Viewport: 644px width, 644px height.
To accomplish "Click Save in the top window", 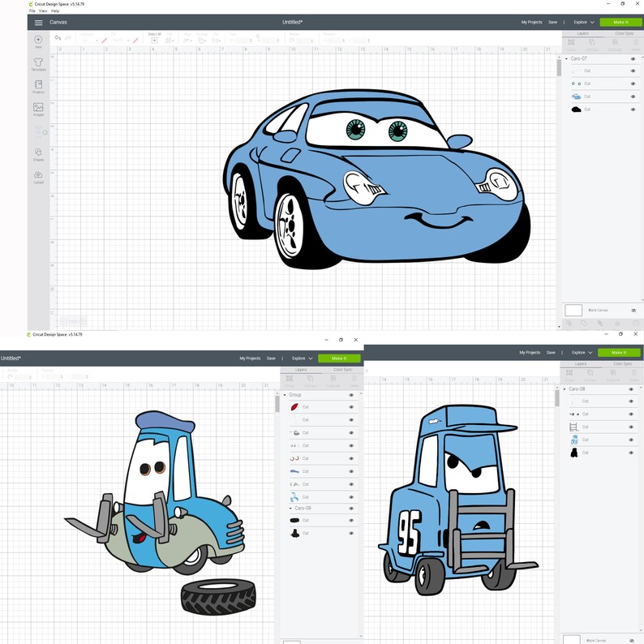I will [x=553, y=22].
